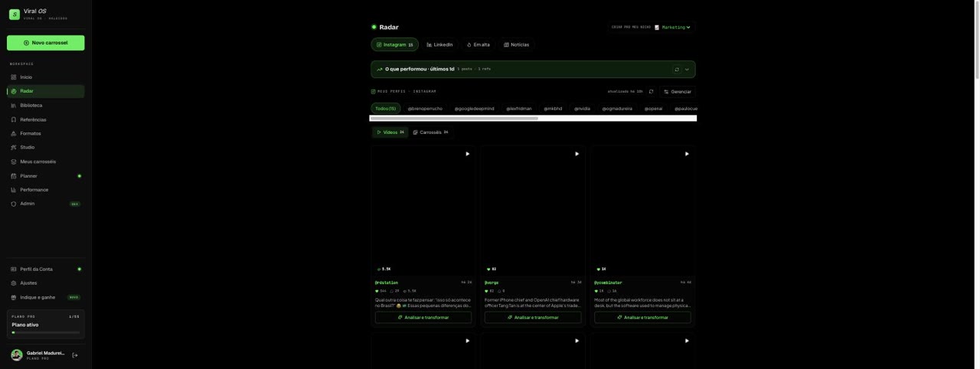Click the refresh icon beside Gerenciar
Viewport: 980px width, 369px height.
pyautogui.click(x=652, y=91)
